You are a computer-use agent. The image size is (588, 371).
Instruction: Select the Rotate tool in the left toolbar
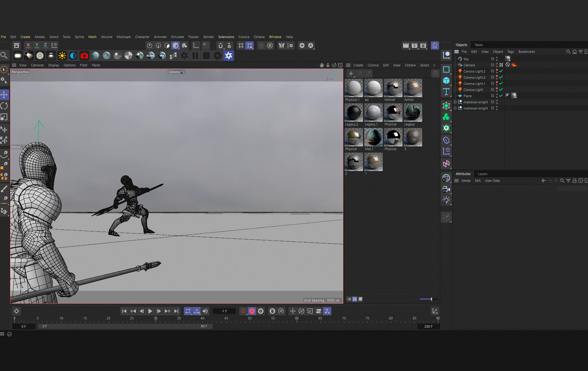[x=4, y=106]
